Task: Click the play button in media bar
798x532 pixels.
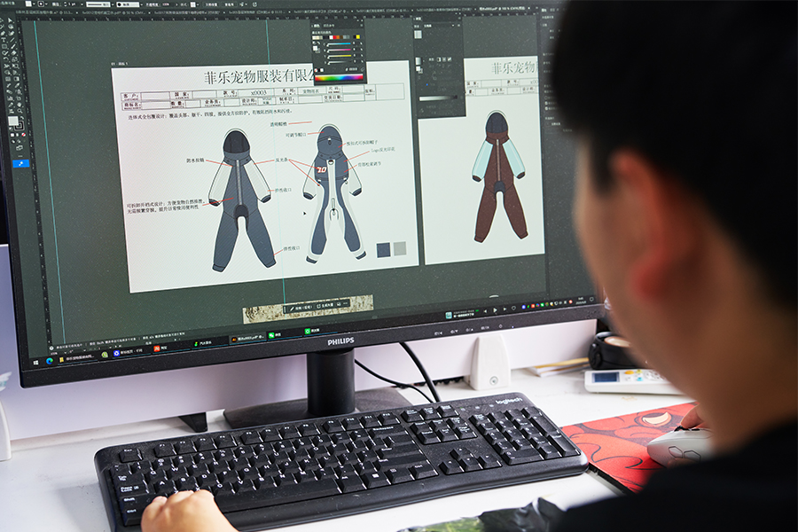Action: 495,310
